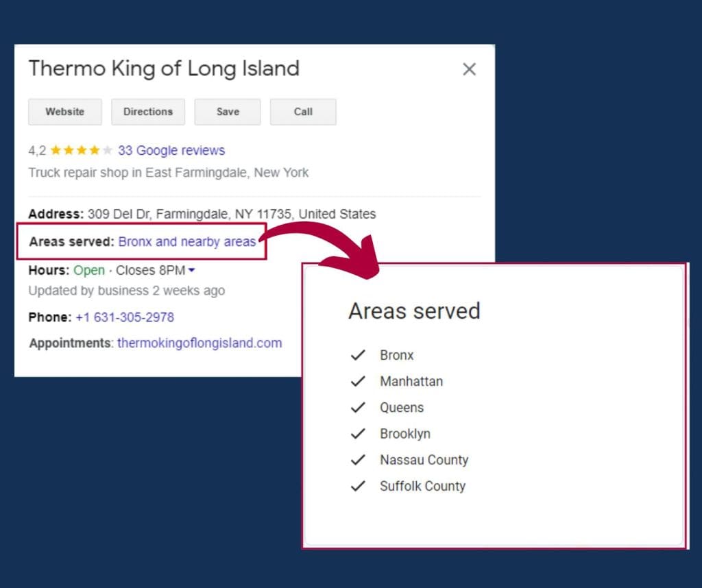Viewport: 702px width, 588px height.
Task: Select Bronx in the areas list
Action: 397,355
